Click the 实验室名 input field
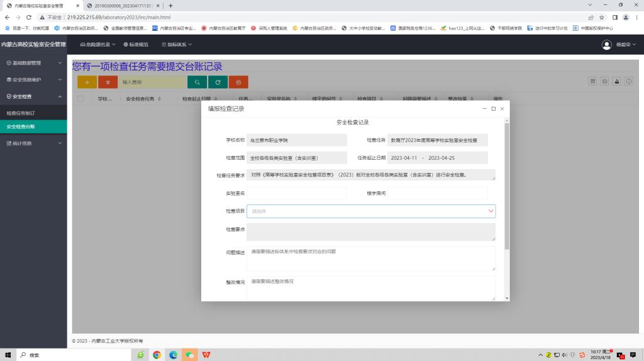Image resolution: width=644 pixels, height=361 pixels. click(296, 193)
